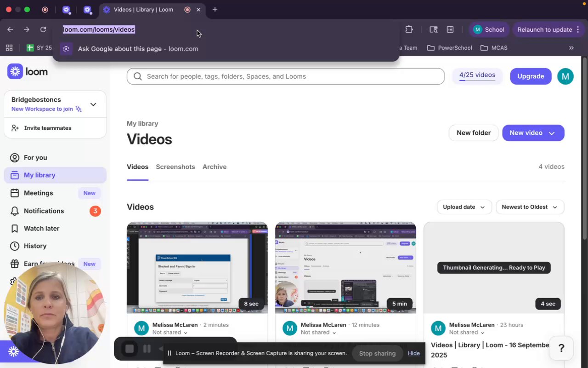Click New folder button
588x368 pixels.
click(x=474, y=133)
